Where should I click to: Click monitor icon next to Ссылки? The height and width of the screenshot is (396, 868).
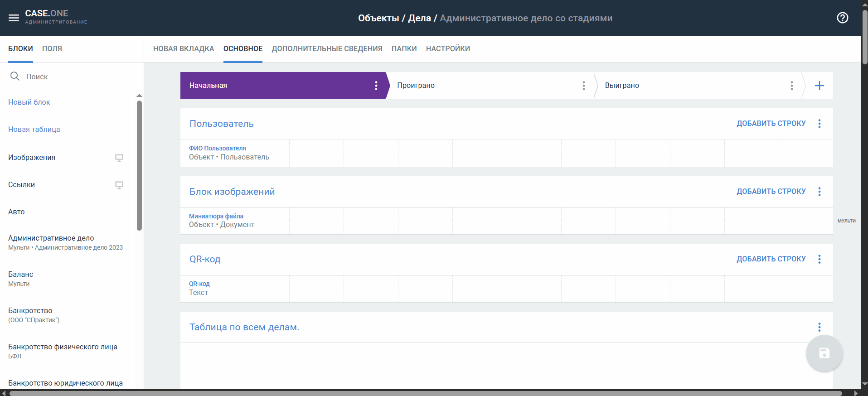(119, 185)
